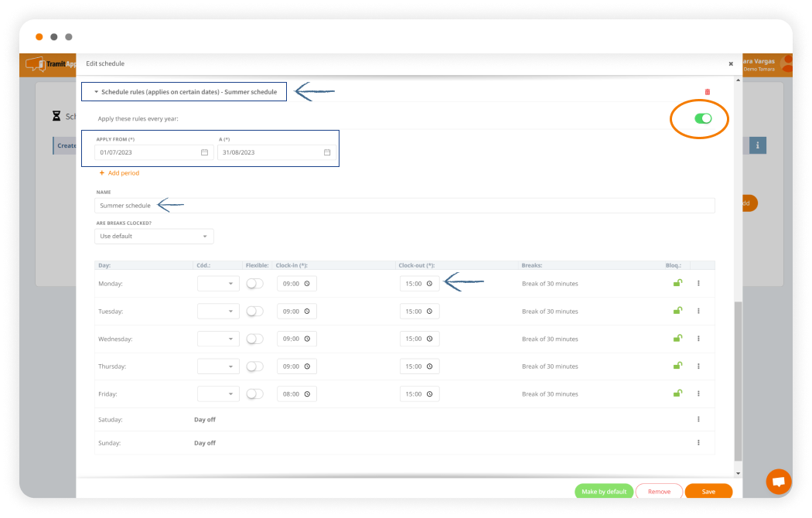Click the red trash delete rules icon
Screen dimensions: 812x518
pyautogui.click(x=707, y=92)
